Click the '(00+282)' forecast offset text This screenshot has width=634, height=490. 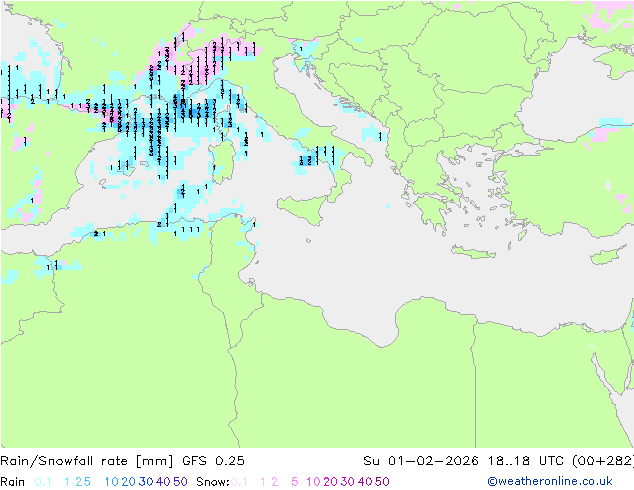[603, 461]
